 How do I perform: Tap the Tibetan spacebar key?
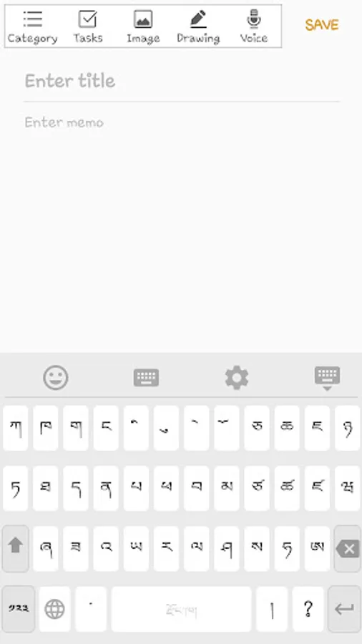(181, 609)
